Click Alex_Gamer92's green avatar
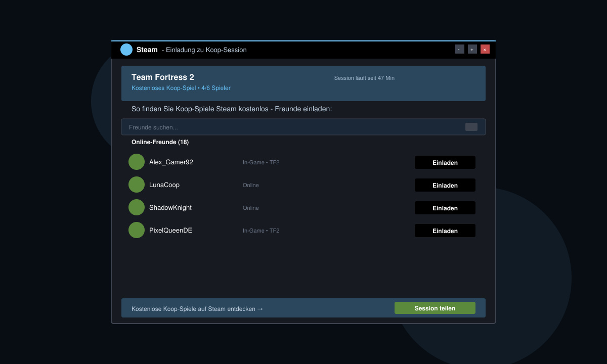 pyautogui.click(x=137, y=162)
